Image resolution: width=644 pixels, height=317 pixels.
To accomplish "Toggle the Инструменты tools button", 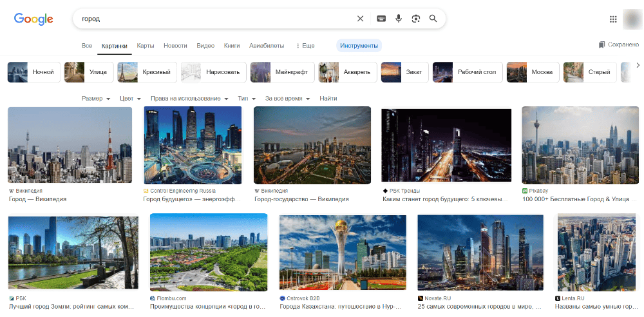I will [359, 46].
